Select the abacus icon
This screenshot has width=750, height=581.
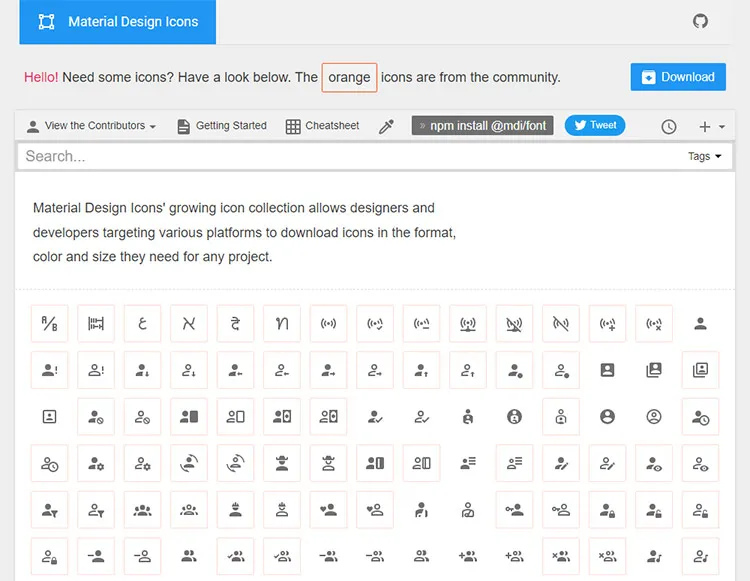(x=96, y=323)
